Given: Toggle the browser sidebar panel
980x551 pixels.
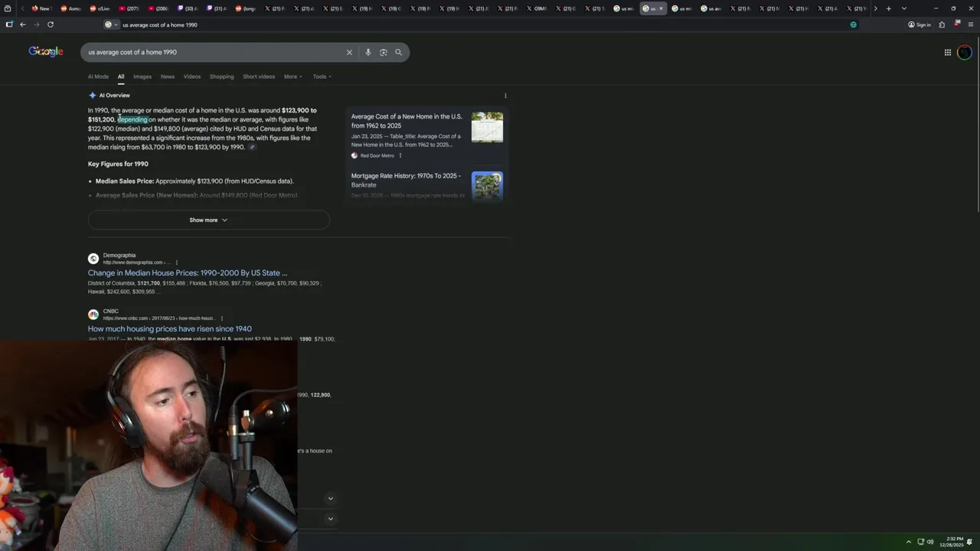Looking at the screenshot, I should 8,24.
